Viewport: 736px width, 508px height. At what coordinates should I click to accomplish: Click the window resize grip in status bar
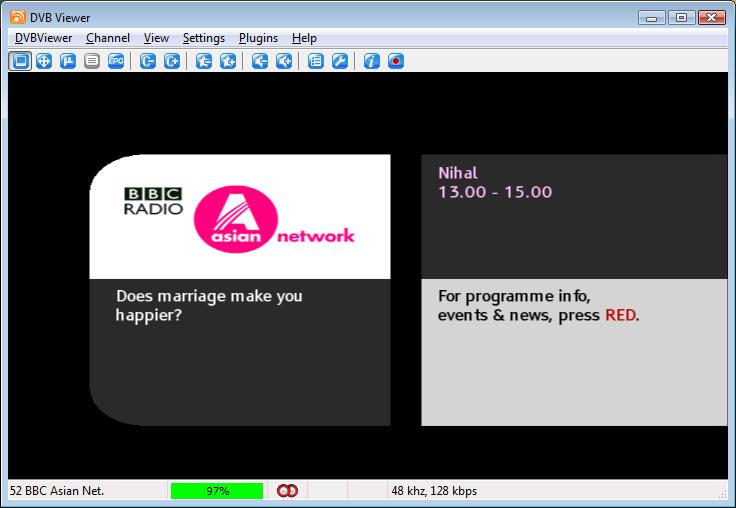(x=723, y=494)
